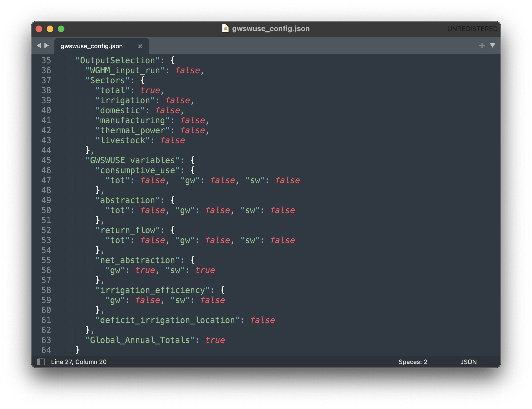Click the yellow minimize window button
This screenshot has width=532, height=409.
[x=50, y=29]
